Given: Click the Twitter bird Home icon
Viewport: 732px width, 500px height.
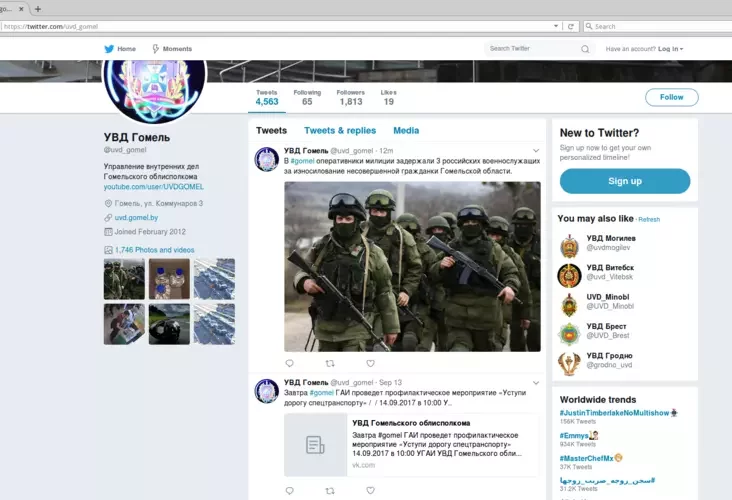Looking at the screenshot, I should (109, 48).
